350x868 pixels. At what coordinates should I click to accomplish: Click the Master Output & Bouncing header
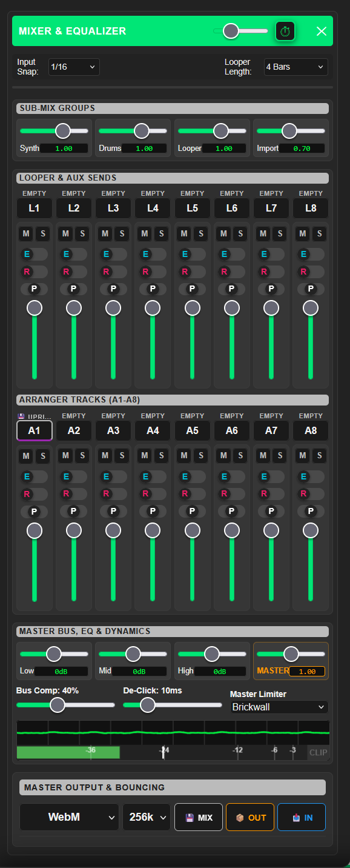[173, 787]
